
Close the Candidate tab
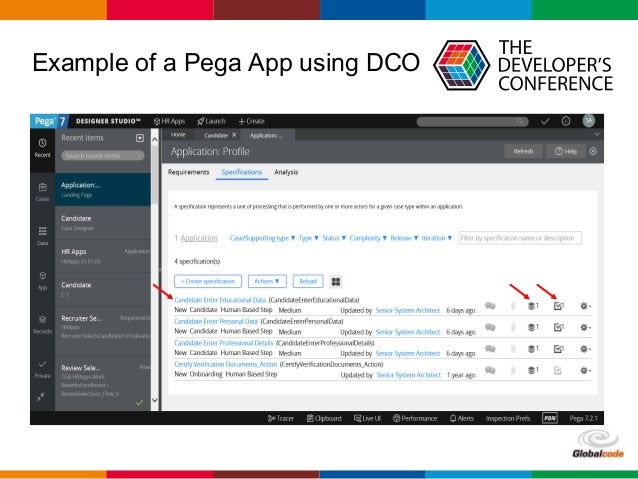[x=234, y=135]
